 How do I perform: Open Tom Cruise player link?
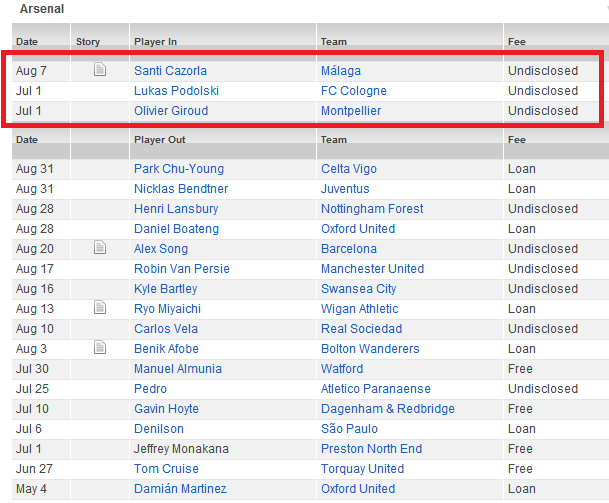click(166, 469)
